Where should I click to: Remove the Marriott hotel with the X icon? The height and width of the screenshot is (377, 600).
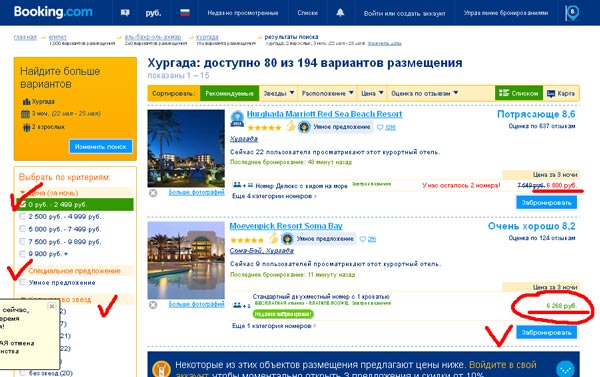point(153,193)
